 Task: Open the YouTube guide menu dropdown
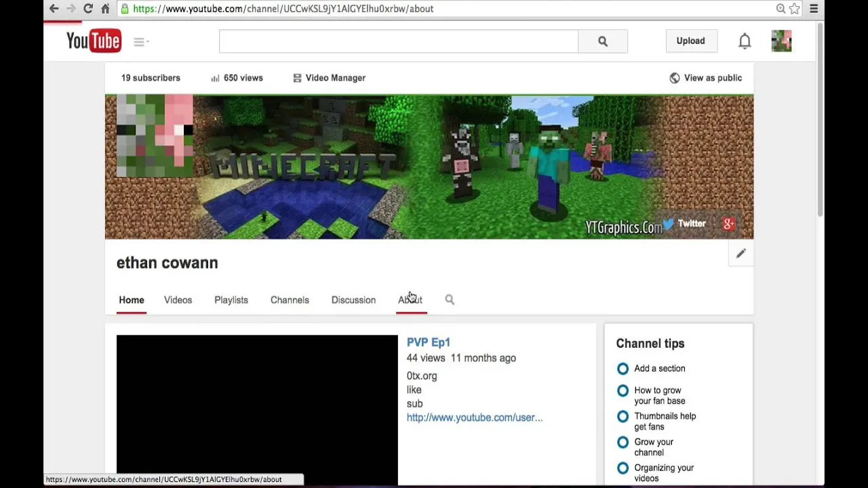(140, 41)
